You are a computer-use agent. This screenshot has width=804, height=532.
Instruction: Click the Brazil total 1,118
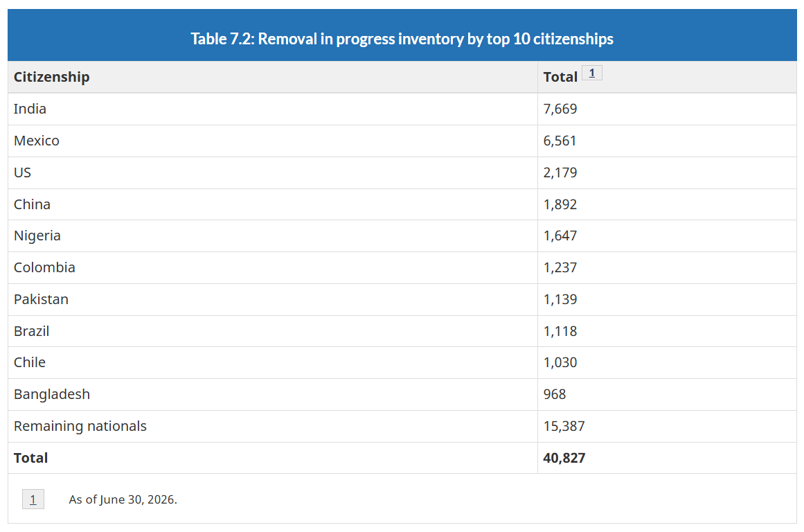tap(560, 331)
